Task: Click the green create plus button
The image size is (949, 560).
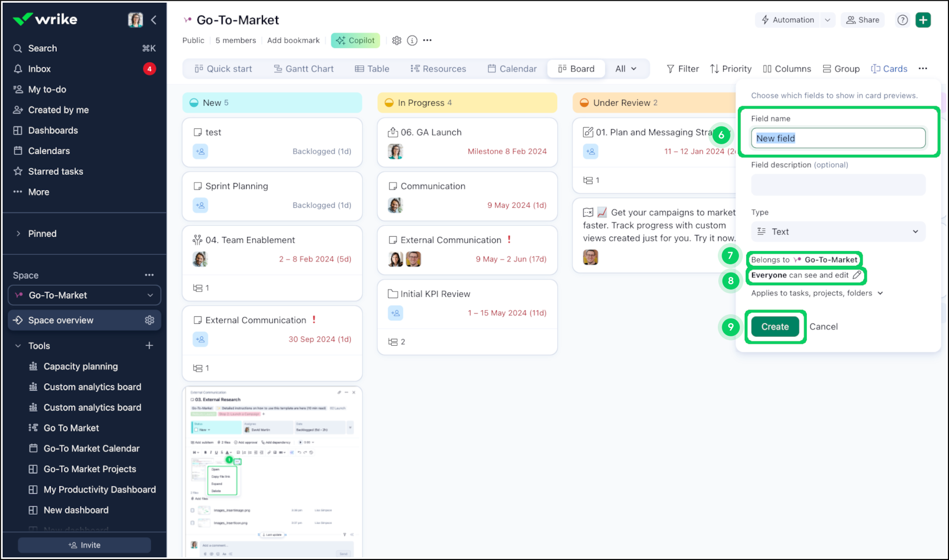Action: 923,20
